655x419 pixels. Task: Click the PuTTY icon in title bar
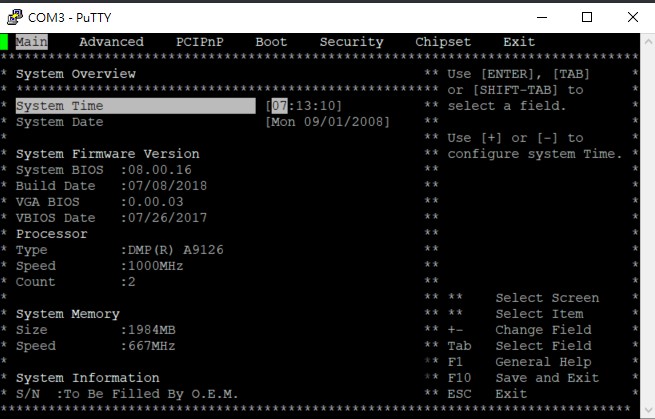15,17
